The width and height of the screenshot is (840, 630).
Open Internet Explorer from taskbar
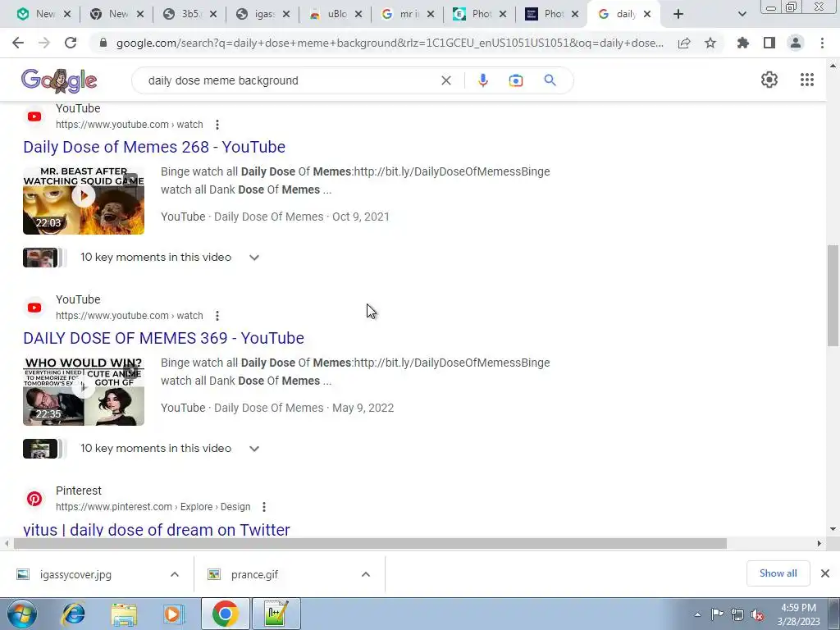click(73, 614)
